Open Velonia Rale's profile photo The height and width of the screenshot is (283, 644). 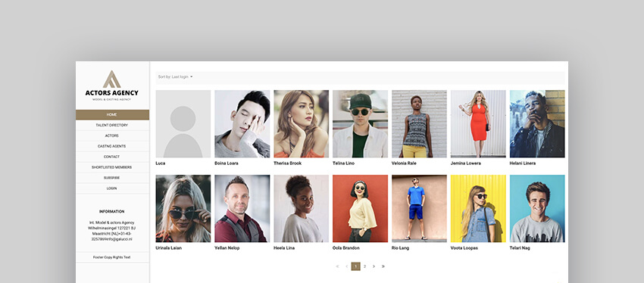point(419,124)
